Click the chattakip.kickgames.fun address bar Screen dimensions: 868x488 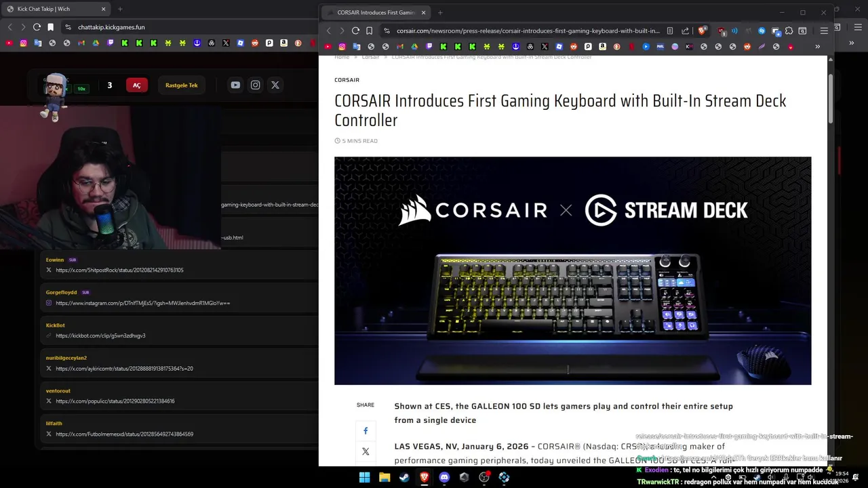(190, 27)
